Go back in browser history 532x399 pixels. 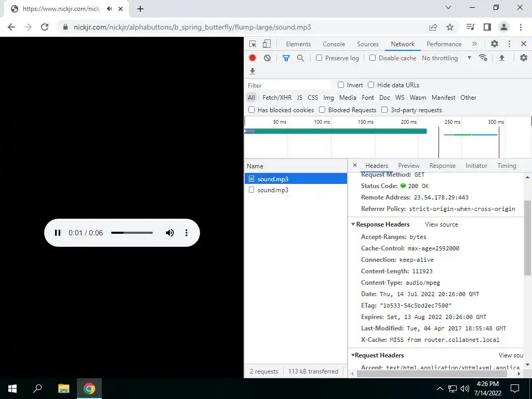[11, 27]
